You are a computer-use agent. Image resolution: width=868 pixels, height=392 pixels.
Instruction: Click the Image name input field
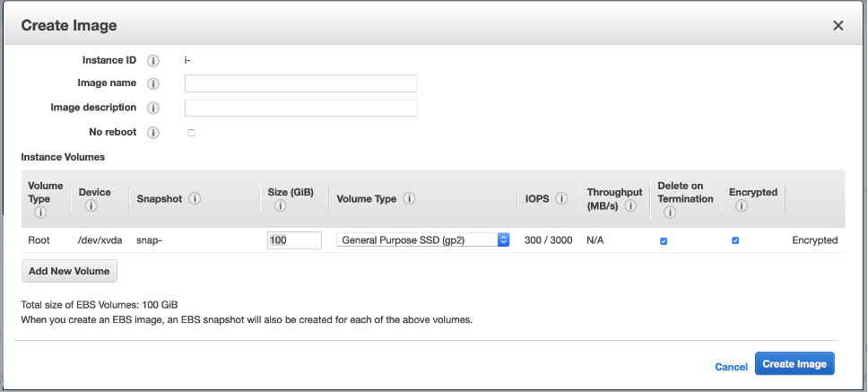[300, 83]
